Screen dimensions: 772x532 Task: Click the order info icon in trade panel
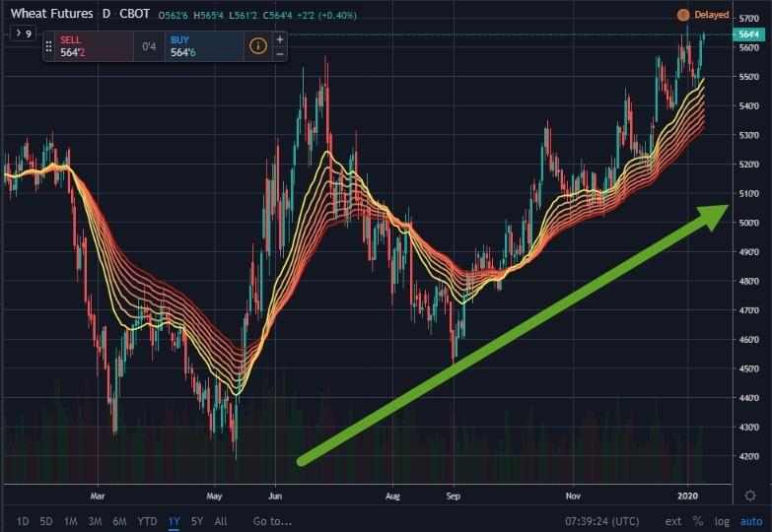tap(257, 45)
